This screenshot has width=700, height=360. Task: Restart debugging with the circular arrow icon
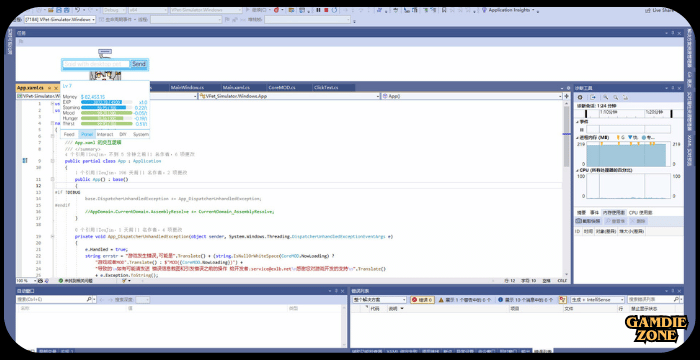(334, 10)
